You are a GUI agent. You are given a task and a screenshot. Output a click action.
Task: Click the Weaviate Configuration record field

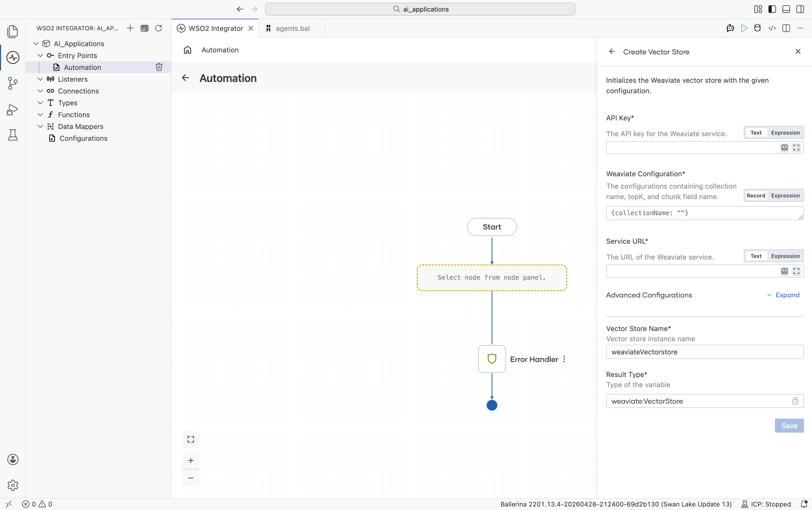coord(705,213)
